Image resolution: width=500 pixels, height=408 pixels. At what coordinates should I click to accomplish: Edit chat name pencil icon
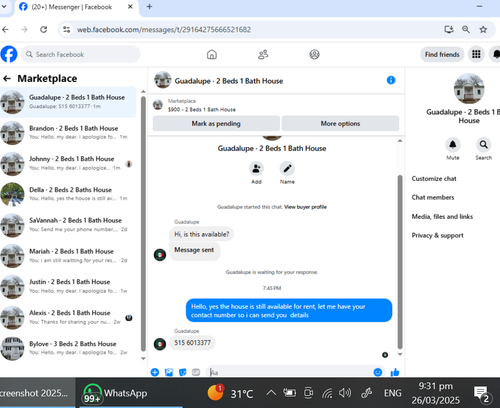click(287, 169)
